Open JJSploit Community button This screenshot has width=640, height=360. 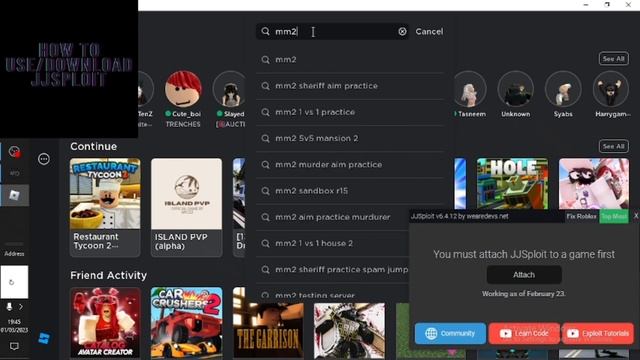tap(450, 333)
